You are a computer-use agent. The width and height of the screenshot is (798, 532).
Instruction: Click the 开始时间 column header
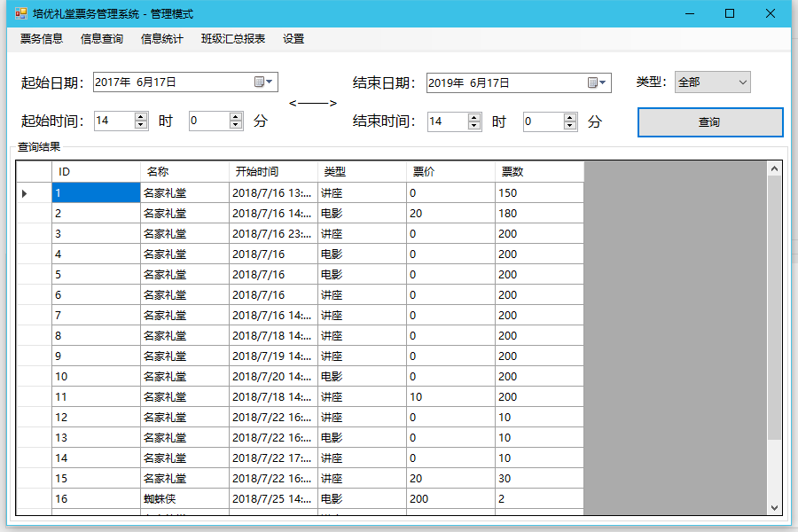click(x=273, y=172)
